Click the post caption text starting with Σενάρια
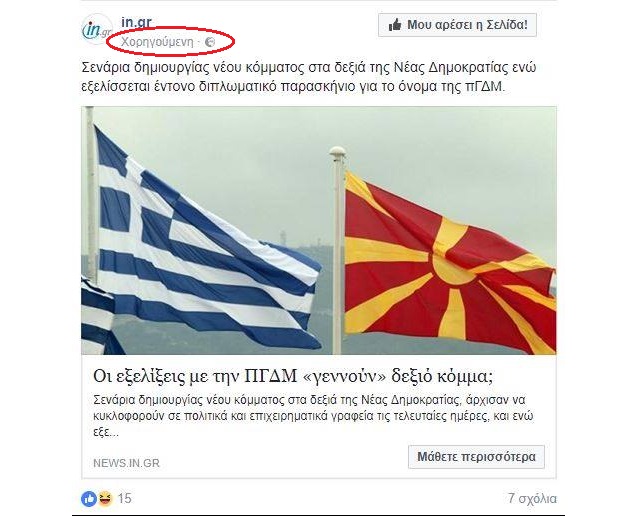The width and height of the screenshot is (642, 516). [x=309, y=77]
